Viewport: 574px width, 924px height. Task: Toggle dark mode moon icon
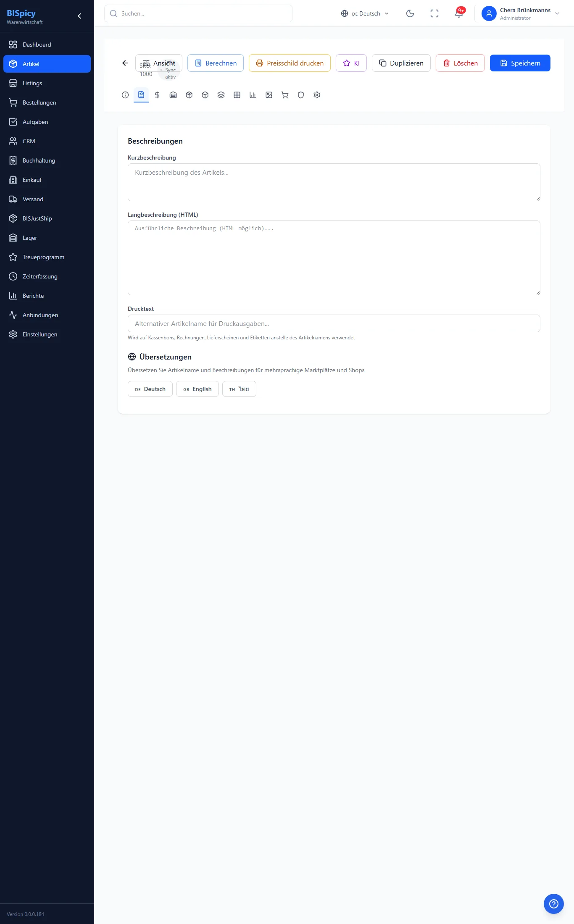[410, 13]
